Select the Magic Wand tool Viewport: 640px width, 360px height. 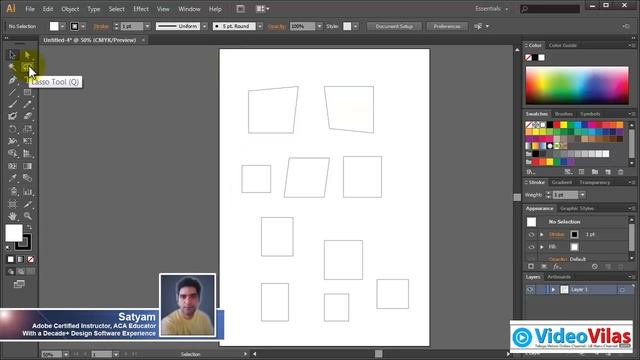[x=12, y=67]
